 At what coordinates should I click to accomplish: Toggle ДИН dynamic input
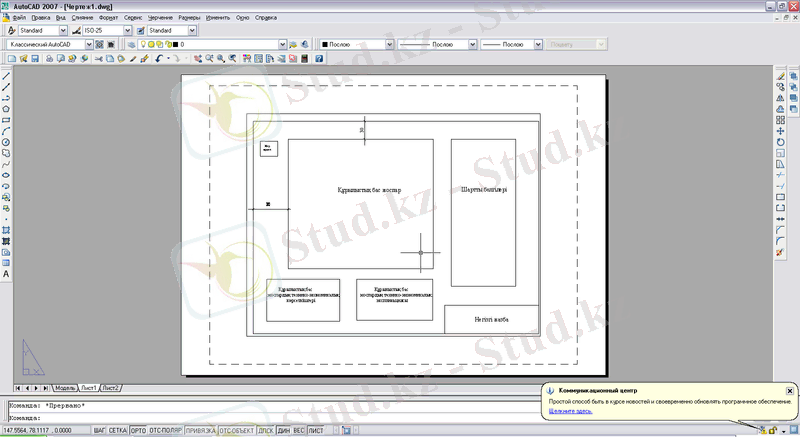coord(284,431)
